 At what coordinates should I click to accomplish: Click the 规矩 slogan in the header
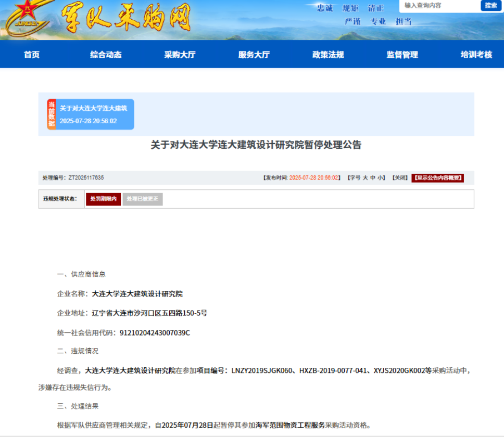[x=350, y=8]
